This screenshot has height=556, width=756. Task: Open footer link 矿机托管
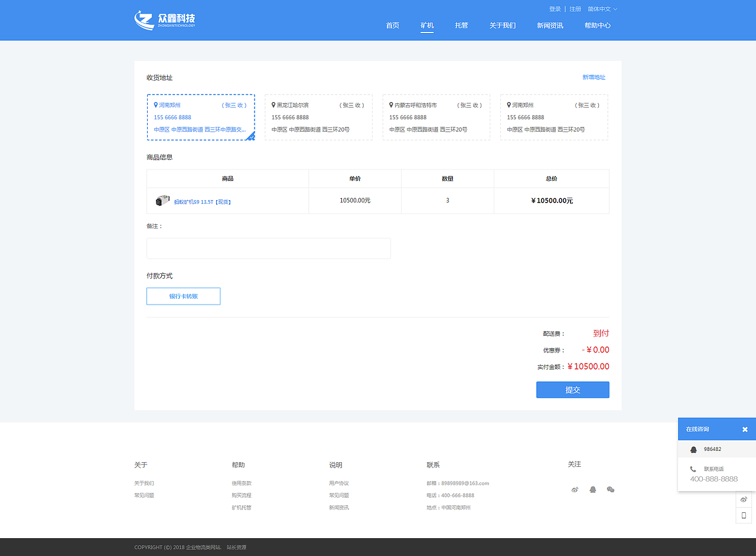(x=242, y=508)
